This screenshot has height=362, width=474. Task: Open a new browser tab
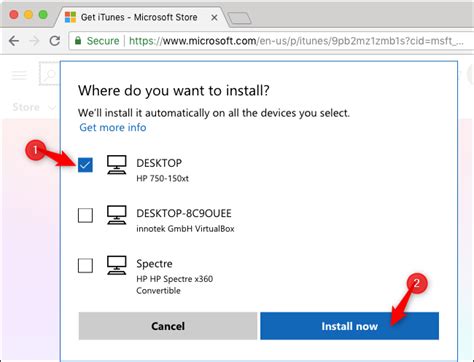(x=239, y=18)
